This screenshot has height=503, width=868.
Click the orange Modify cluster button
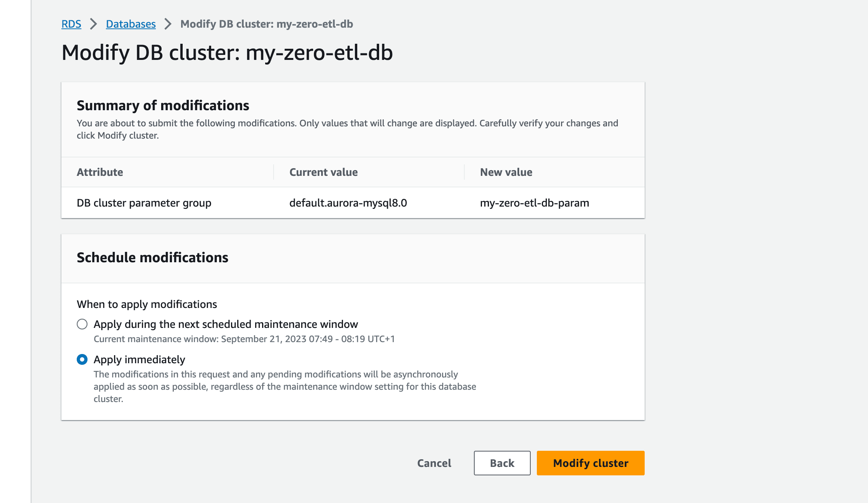click(x=591, y=463)
